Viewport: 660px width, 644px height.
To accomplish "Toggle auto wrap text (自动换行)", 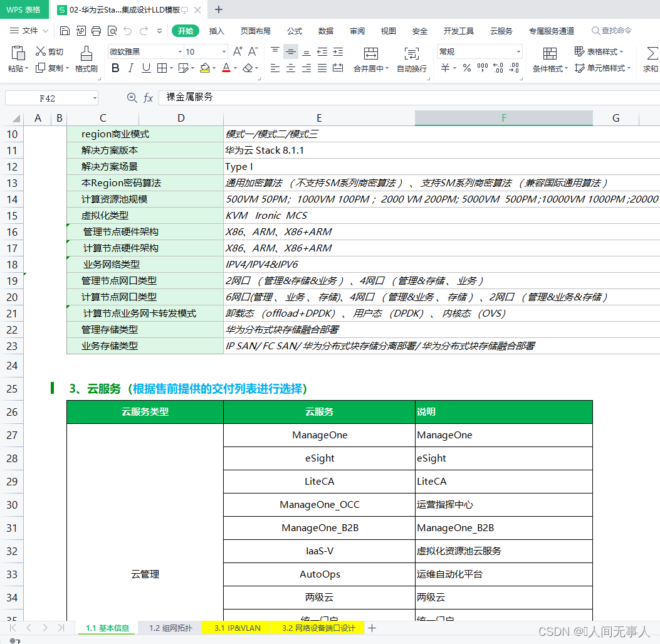I will point(412,60).
